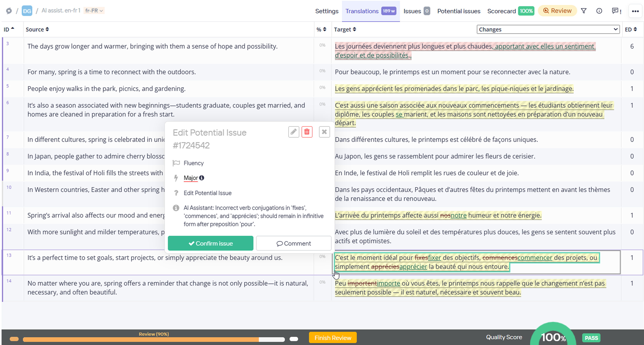Click the Review progress bar

click(154, 339)
